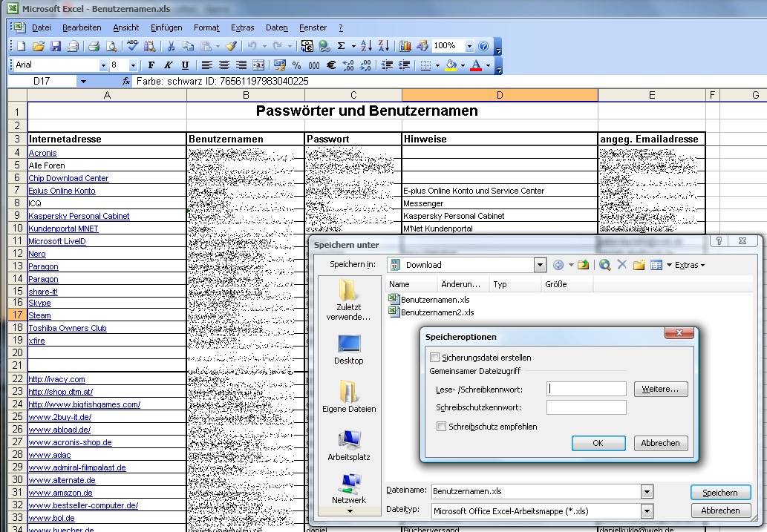This screenshot has width=767, height=532.
Task: Click Create New Folder icon in save dialog
Action: pyautogui.click(x=639, y=265)
